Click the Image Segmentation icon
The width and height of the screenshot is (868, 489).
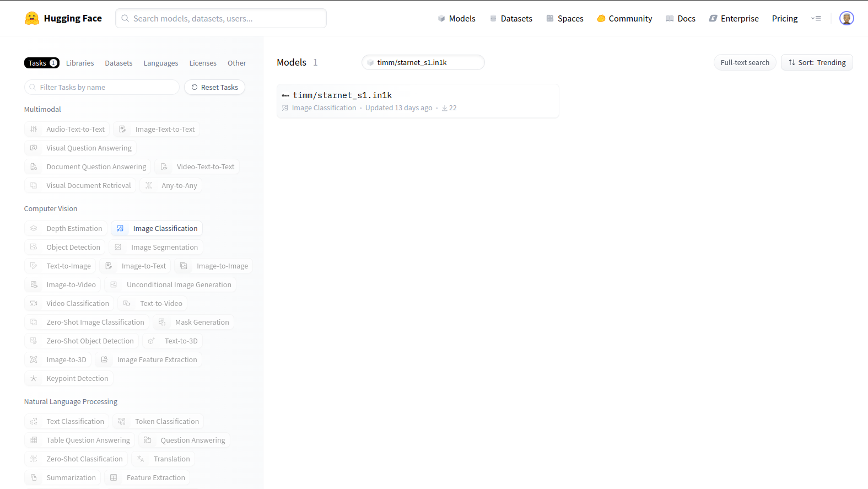coord(118,247)
